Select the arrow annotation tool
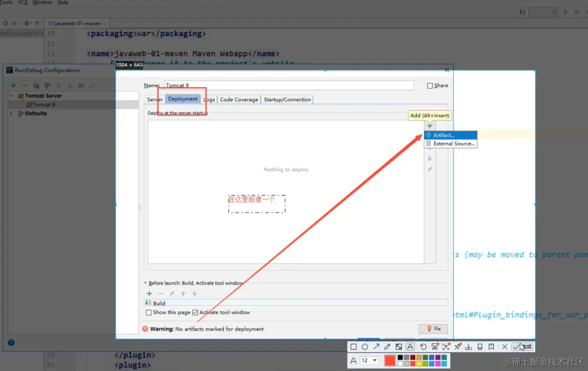Screen dimensions: 588x371 click(376, 347)
